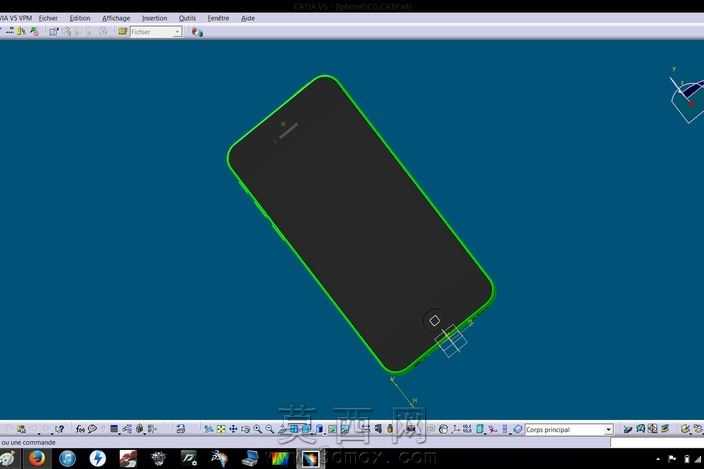Click the Fly mode icon in view toolbar

pos(209,429)
